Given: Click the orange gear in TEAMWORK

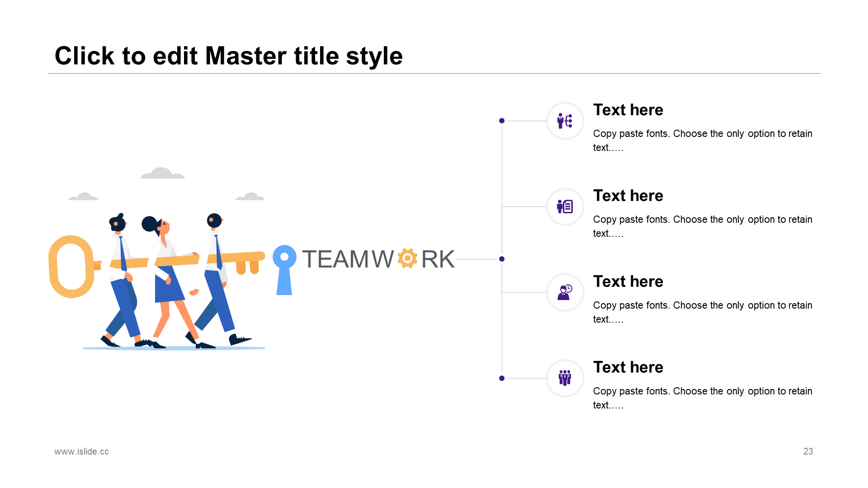Looking at the screenshot, I should pyautogui.click(x=407, y=258).
